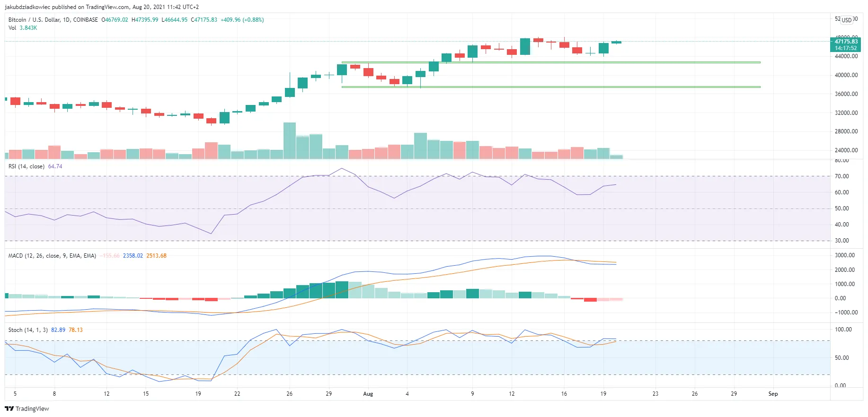
Task: Select the Stoch (14, 1, 3) indicator label
Action: [28, 330]
